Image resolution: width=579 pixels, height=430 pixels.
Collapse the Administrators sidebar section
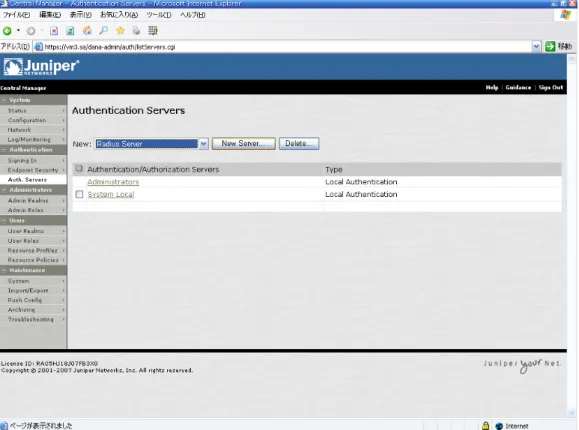pyautogui.click(x=4, y=190)
